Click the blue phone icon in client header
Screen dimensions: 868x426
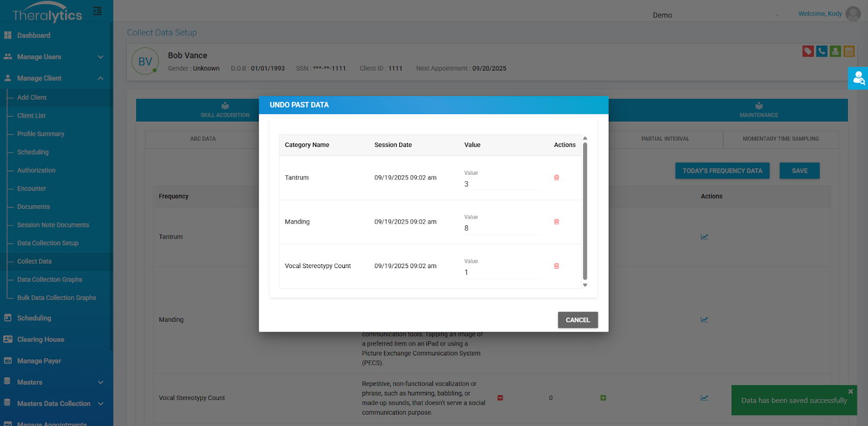822,51
